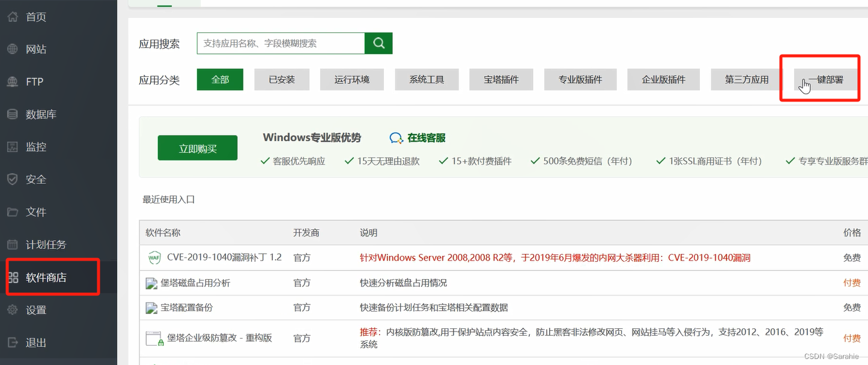The width and height of the screenshot is (868, 365).
Task: Click the database icon beside 数据库
Action: click(13, 114)
